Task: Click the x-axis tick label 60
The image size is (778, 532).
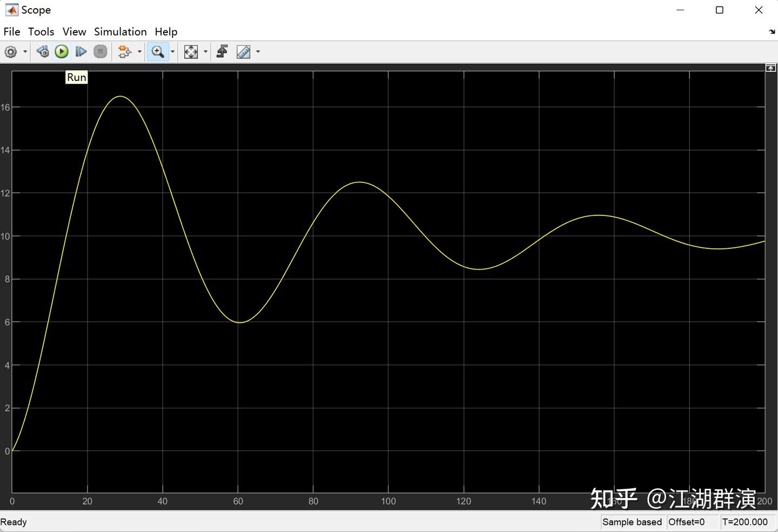Action: point(238,501)
